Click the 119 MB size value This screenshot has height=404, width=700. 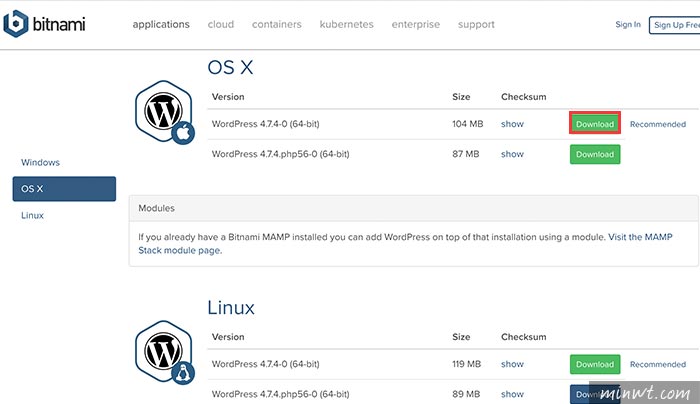click(466, 364)
